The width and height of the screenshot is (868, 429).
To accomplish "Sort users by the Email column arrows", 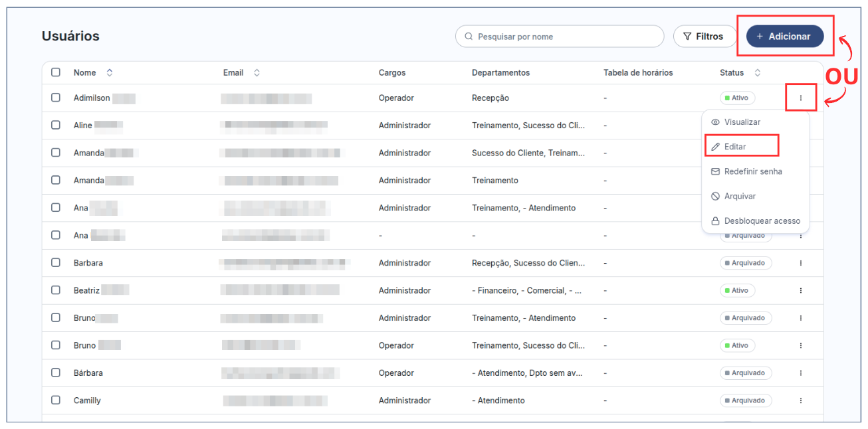I will point(257,72).
